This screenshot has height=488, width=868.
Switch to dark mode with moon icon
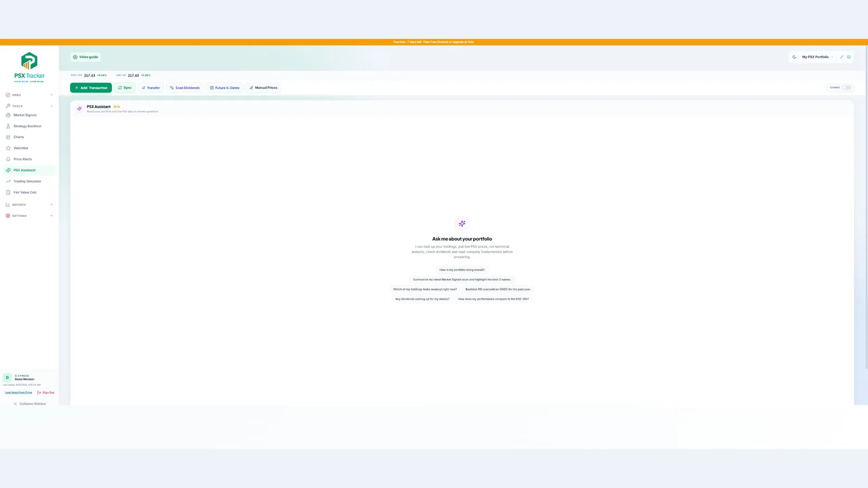pyautogui.click(x=794, y=57)
